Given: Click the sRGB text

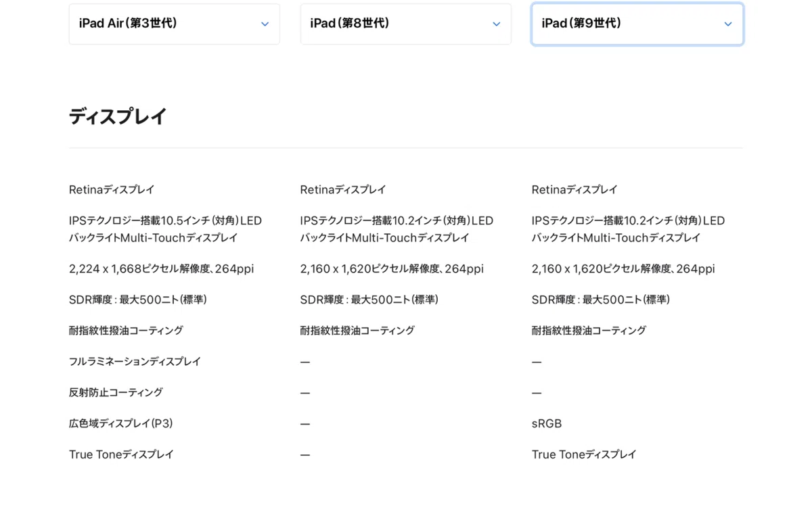Looking at the screenshot, I should pyautogui.click(x=547, y=423).
